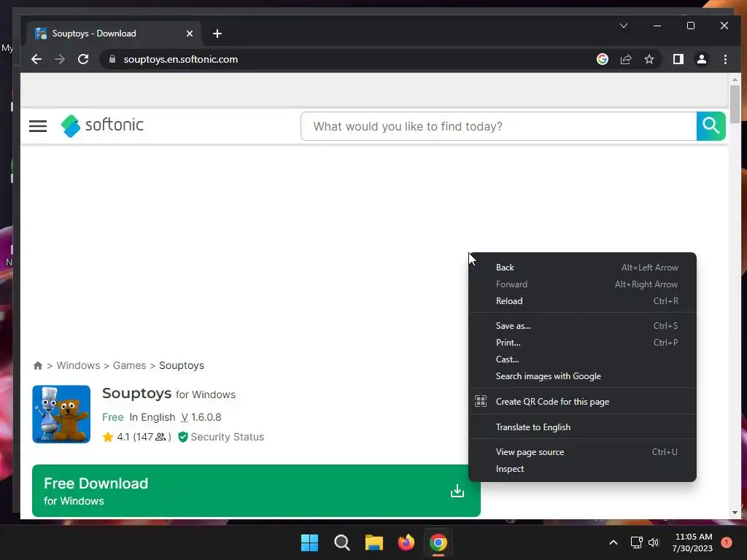Viewport: 747px width, 560px height.
Task: Click the 4.1 (147) rating text
Action: tap(144, 437)
